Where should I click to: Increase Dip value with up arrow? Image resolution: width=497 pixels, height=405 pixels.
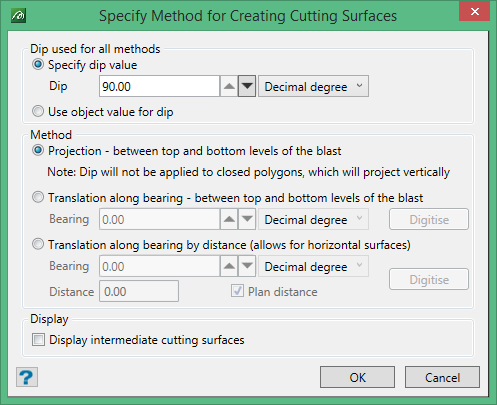pyautogui.click(x=229, y=86)
